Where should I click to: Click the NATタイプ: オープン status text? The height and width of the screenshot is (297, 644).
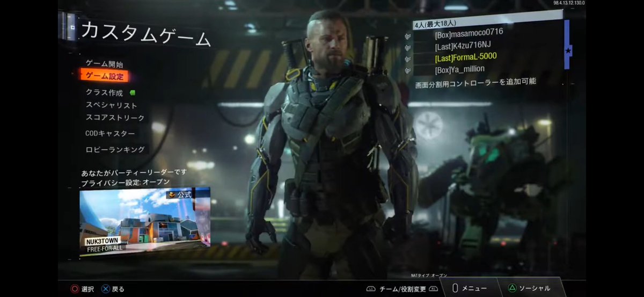429,276
